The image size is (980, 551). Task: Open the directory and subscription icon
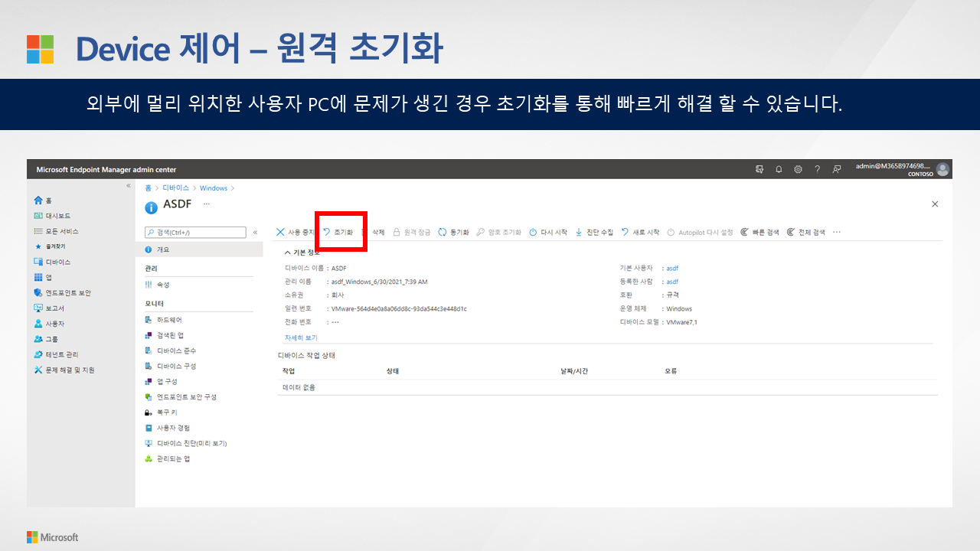pyautogui.click(x=759, y=169)
